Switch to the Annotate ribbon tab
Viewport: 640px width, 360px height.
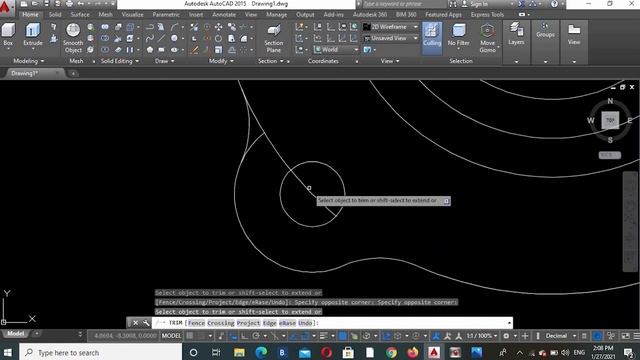(224, 14)
